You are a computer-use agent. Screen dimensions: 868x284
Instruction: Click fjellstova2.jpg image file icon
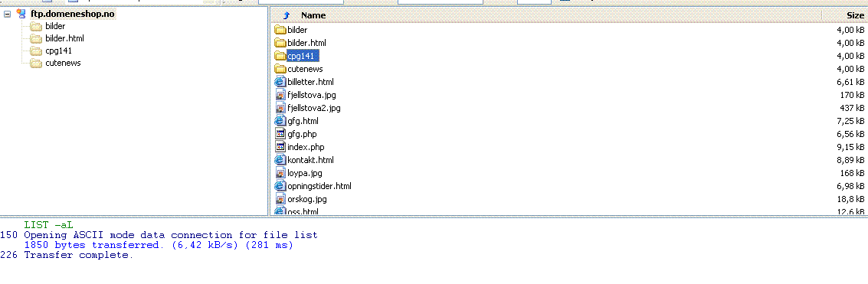(280, 108)
